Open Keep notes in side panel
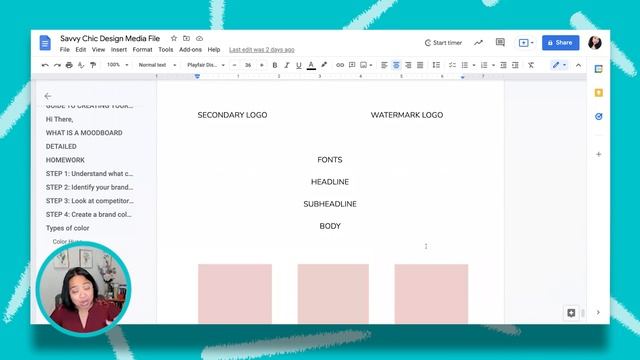Viewport: 640px width, 360px height. [x=598, y=93]
